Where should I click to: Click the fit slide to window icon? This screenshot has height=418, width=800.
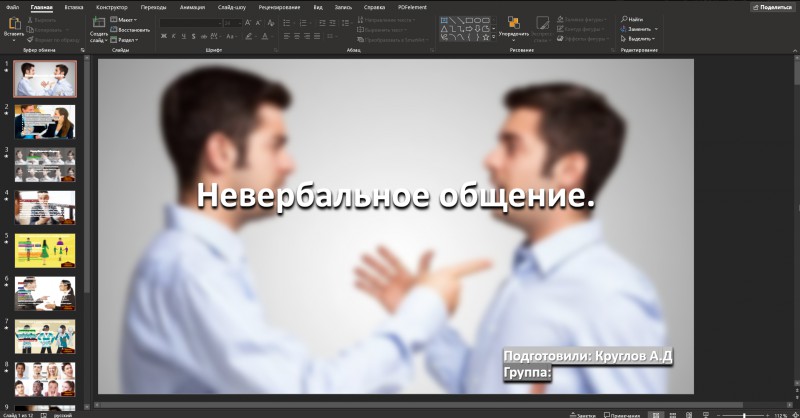pyautogui.click(x=794, y=415)
